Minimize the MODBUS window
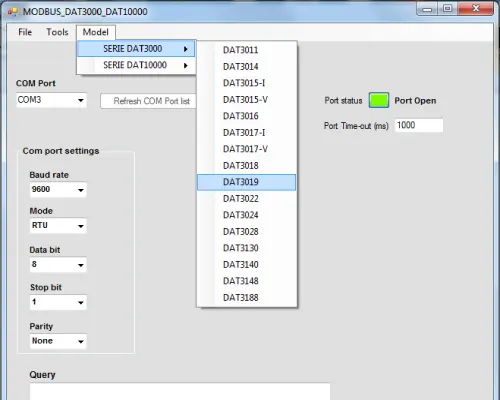This screenshot has height=400, width=500. pos(427,9)
